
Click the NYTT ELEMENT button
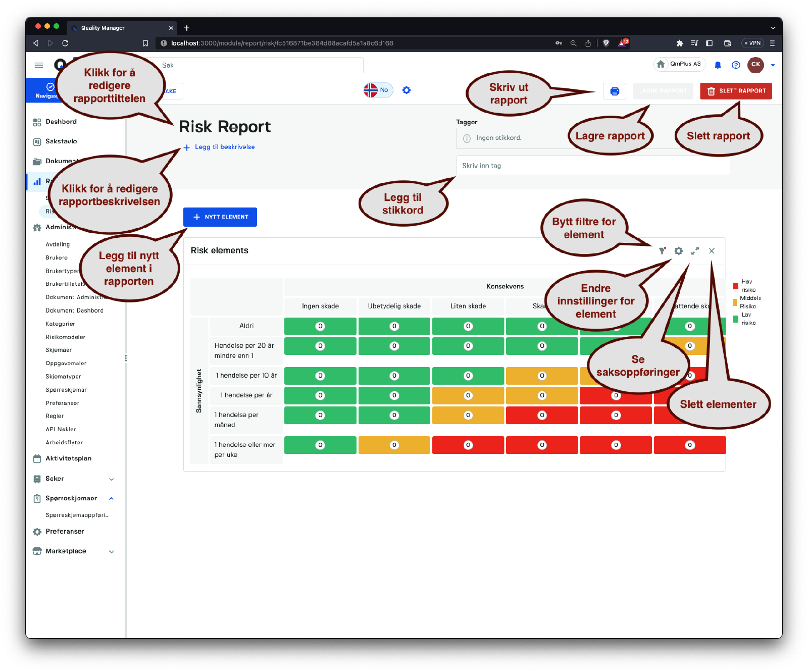pos(220,217)
